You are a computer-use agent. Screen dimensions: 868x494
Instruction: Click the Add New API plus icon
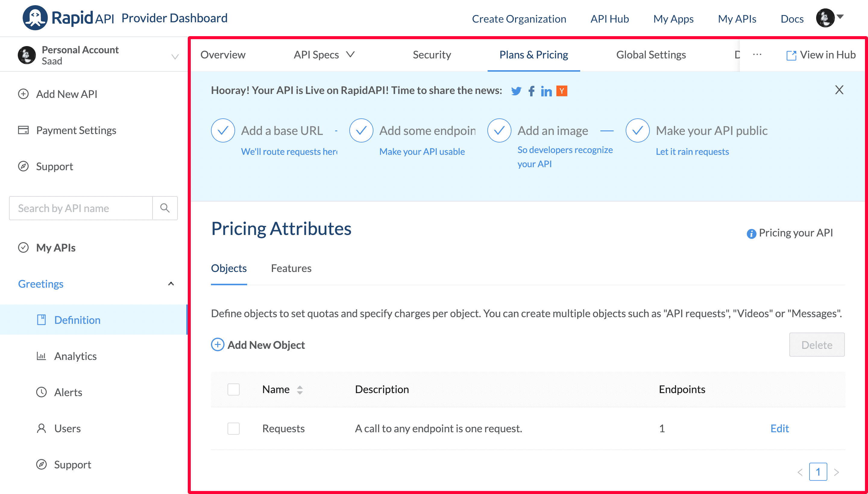coord(23,94)
